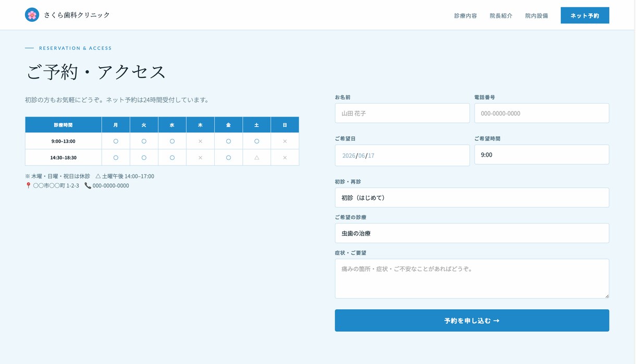
Task: Click the circle mark for Monday 9:00–13:00
Action: tap(116, 141)
